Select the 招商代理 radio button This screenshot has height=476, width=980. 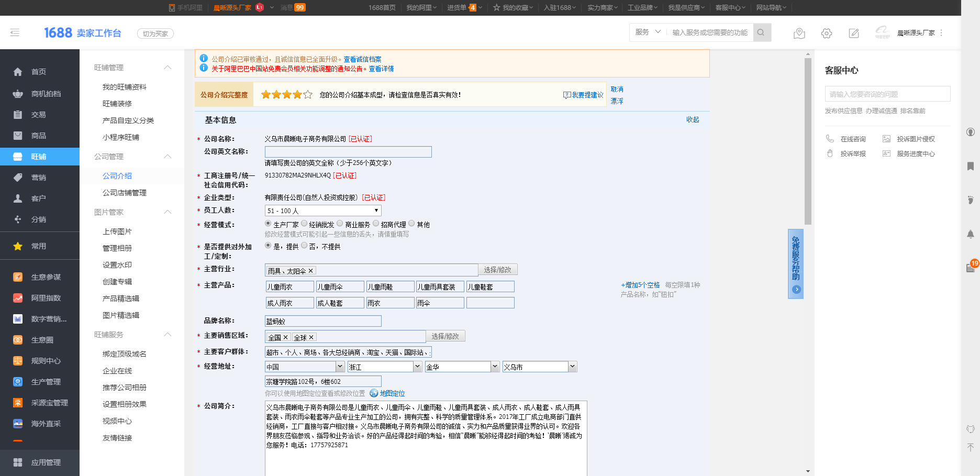coord(376,224)
